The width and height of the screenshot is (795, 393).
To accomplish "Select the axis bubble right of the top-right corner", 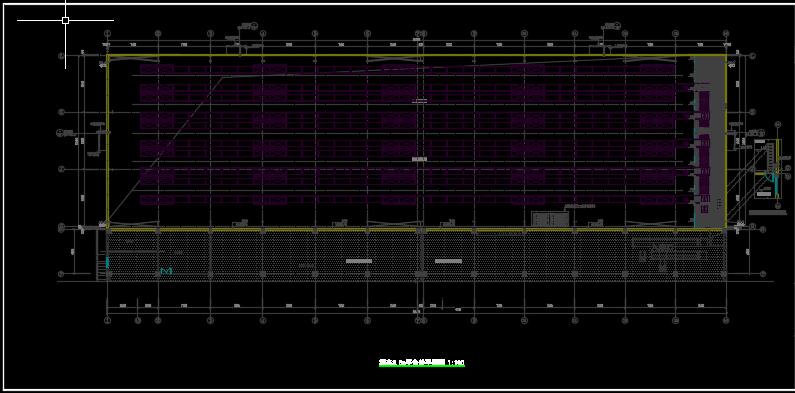I will point(752,56).
